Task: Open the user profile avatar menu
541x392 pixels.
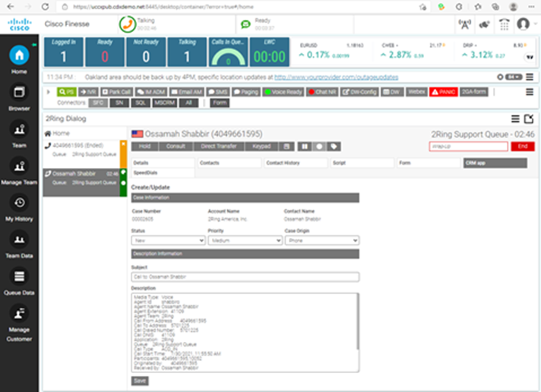Action: coord(524,24)
